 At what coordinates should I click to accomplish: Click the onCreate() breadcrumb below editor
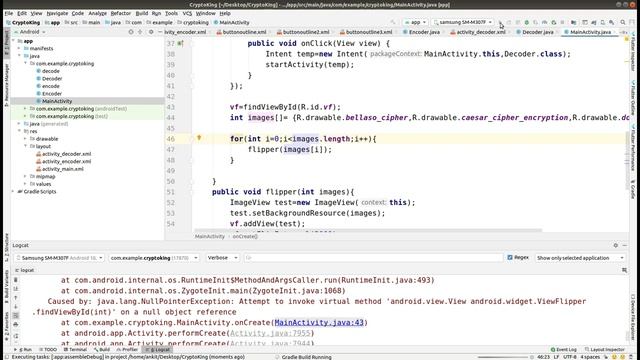point(245,236)
